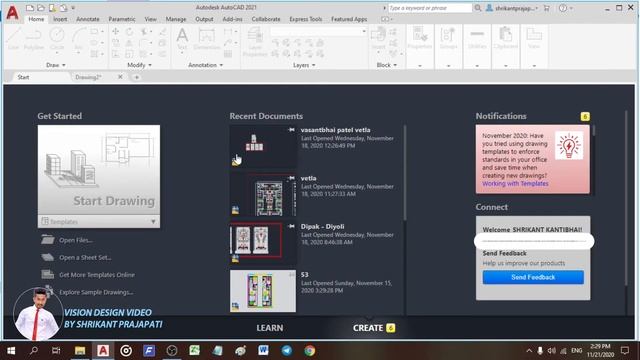The height and width of the screenshot is (360, 640).
Task: Open the Dipak - Diyoli drawing thumbnail
Action: [263, 242]
